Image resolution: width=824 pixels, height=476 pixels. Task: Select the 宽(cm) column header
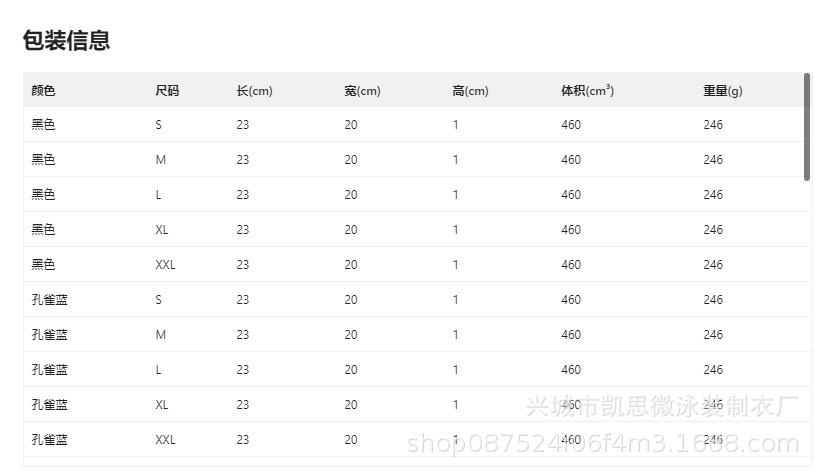[x=362, y=91]
